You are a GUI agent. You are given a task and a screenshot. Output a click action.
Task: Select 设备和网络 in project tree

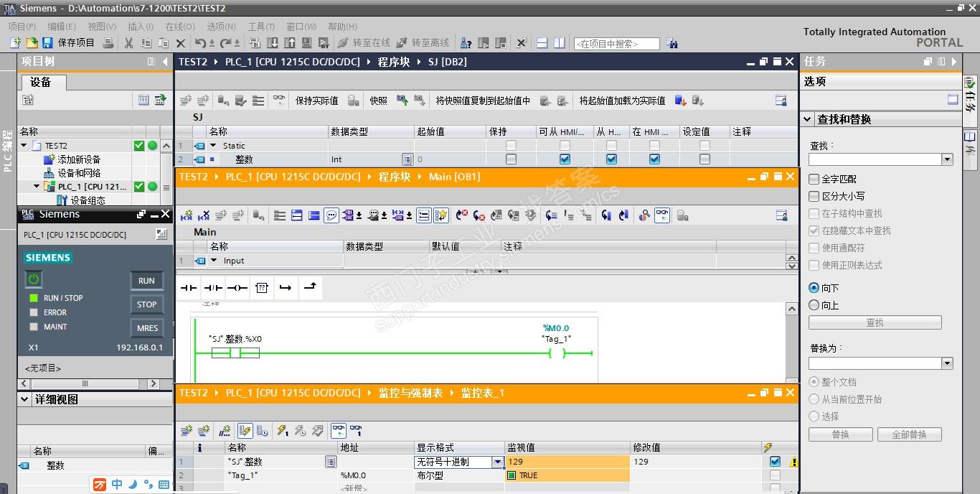tap(79, 173)
